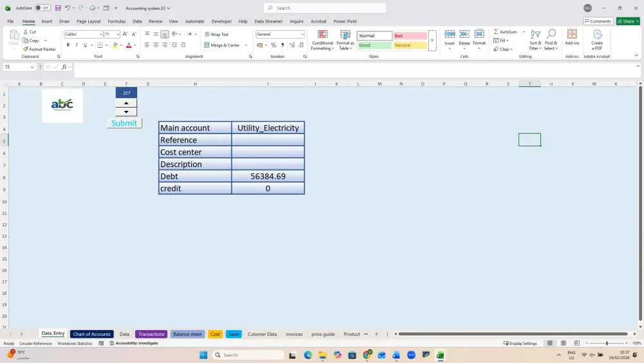Open the Power Pivot ribbon tab
The image size is (644, 363).
coord(345,21)
